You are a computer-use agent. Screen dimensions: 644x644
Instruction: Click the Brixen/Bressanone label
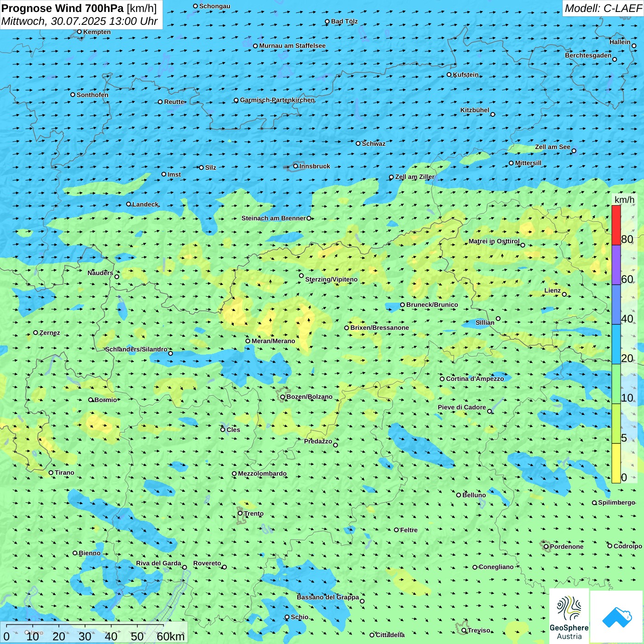(379, 328)
